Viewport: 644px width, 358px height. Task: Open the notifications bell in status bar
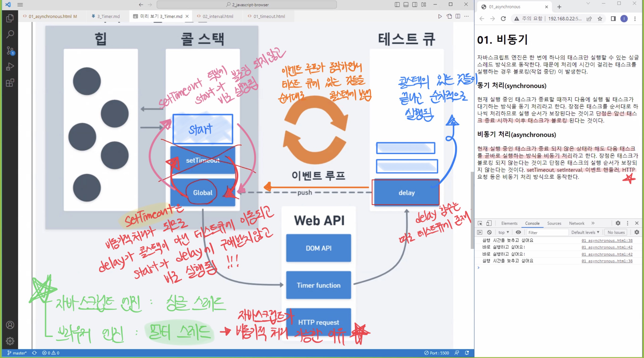tap(467, 353)
